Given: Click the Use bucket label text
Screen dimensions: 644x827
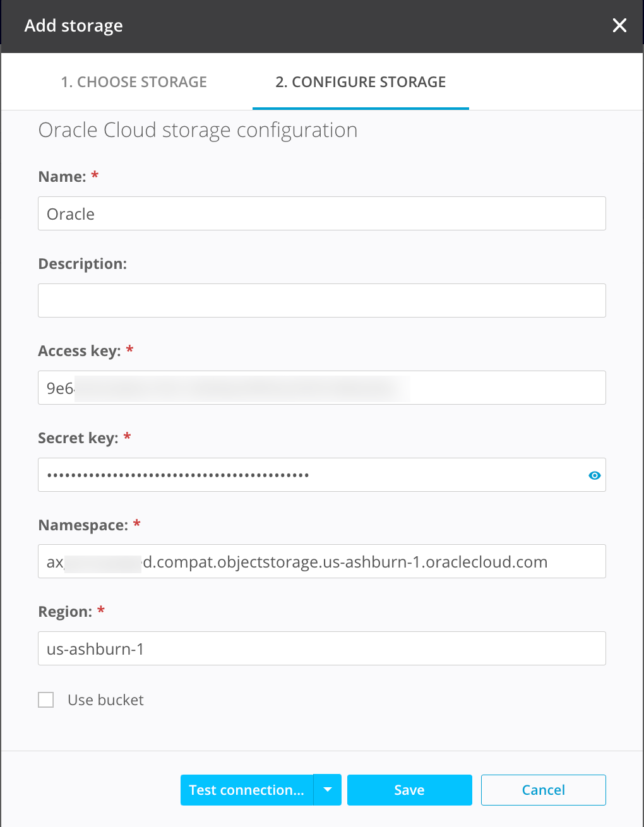Looking at the screenshot, I should pyautogui.click(x=105, y=700).
